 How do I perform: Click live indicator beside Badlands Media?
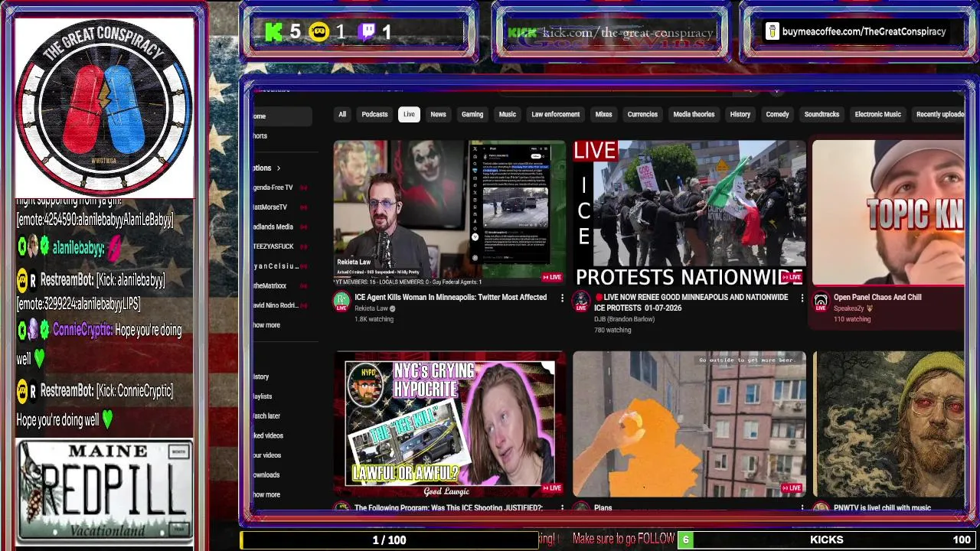[303, 227]
